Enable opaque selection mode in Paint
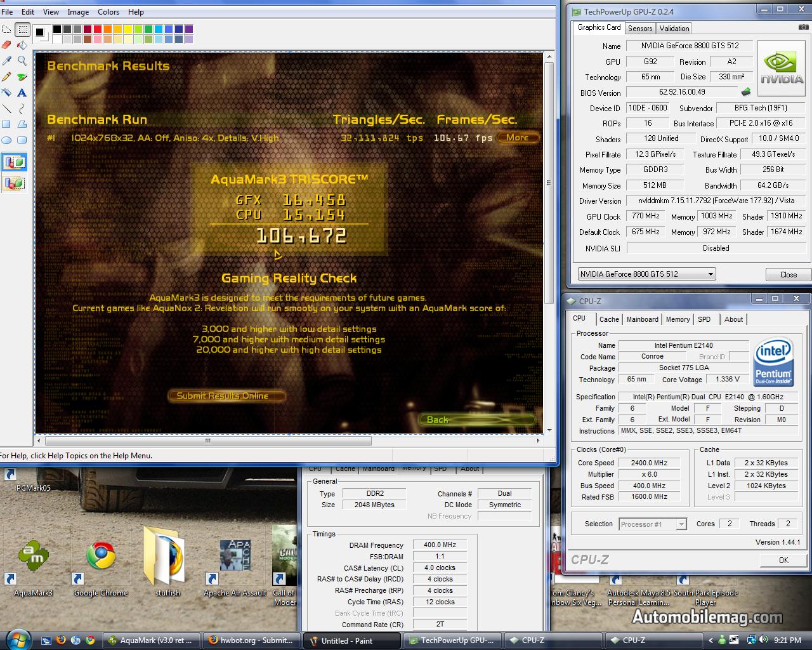This screenshot has height=650, width=812. pyautogui.click(x=14, y=162)
